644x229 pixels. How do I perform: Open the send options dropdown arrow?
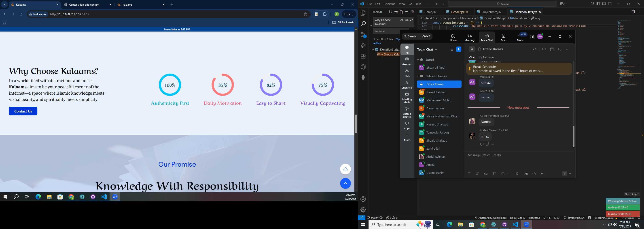click(570, 174)
